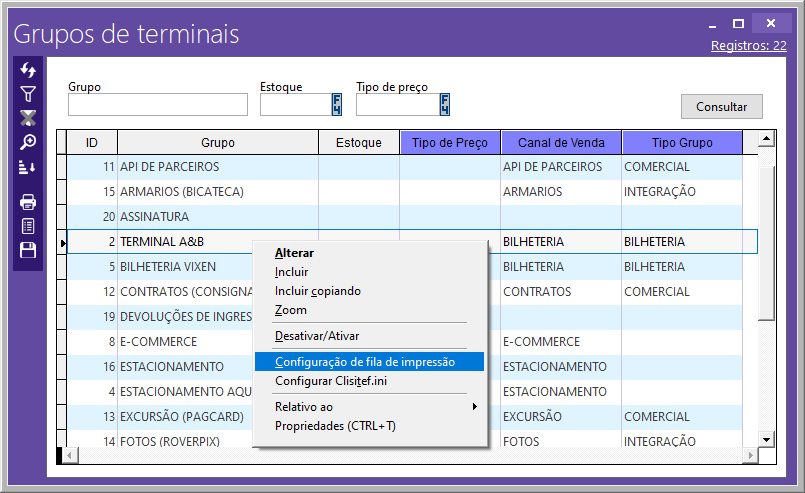This screenshot has height=493, width=805.
Task: Click the save floppy disk icon
Action: coord(28,250)
